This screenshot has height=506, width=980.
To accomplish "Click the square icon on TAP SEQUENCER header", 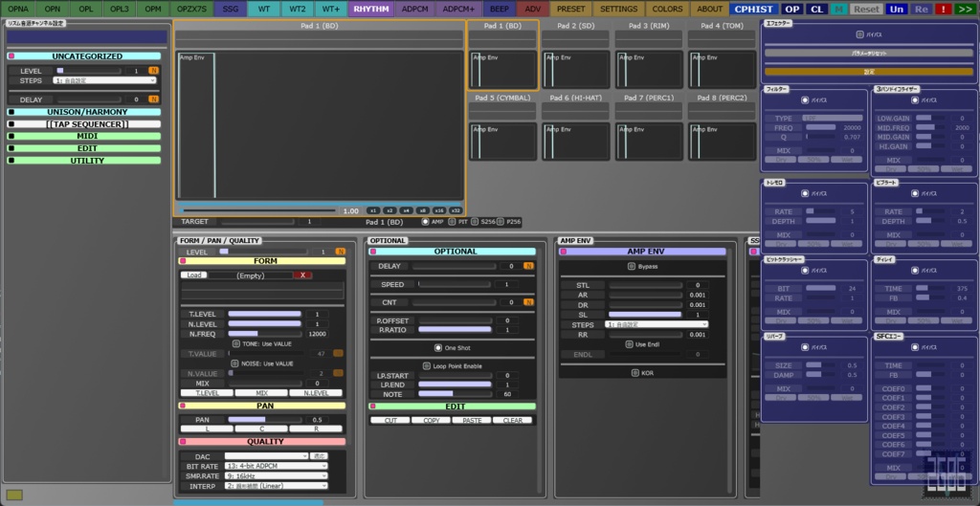I will (11, 124).
